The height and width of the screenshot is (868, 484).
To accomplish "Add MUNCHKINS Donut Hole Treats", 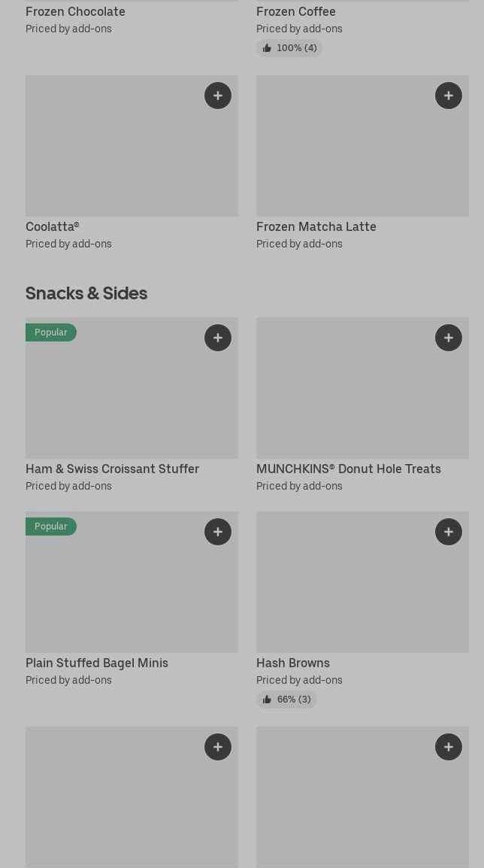I will tap(449, 338).
